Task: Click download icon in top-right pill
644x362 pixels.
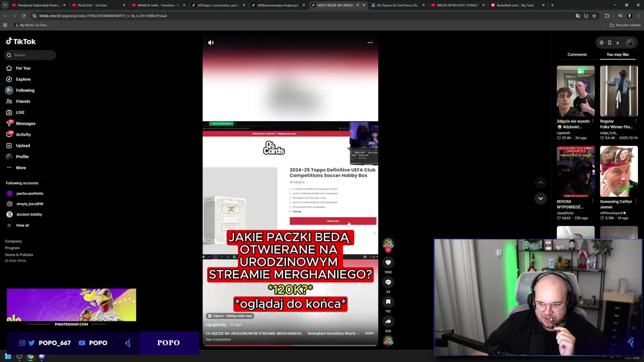Action: [617, 43]
